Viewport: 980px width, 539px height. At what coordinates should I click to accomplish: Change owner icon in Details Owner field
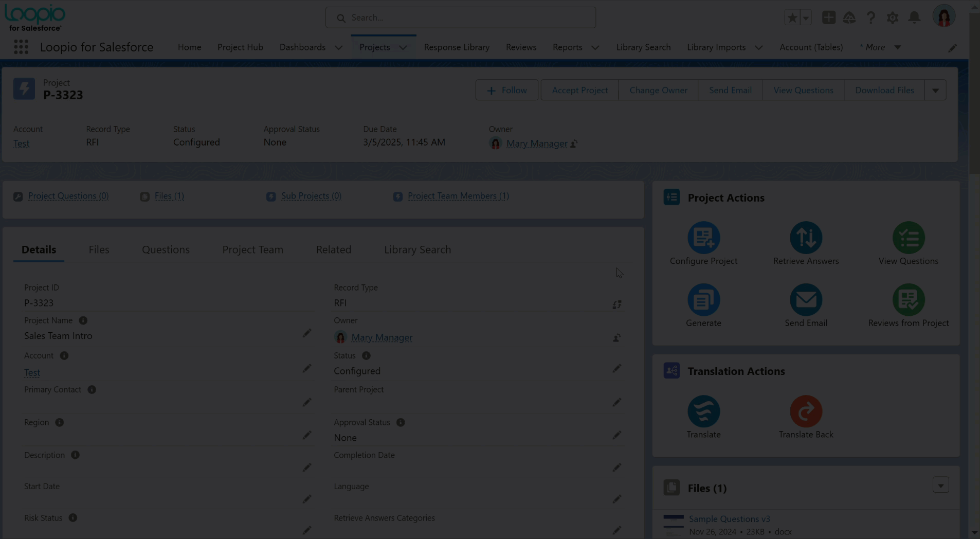pyautogui.click(x=617, y=338)
